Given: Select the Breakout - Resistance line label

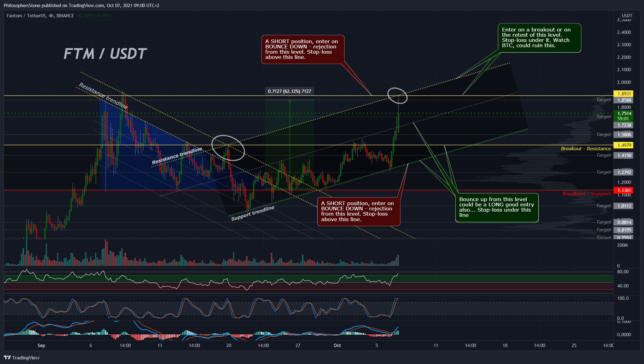Looking at the screenshot, I should pyautogui.click(x=586, y=149).
